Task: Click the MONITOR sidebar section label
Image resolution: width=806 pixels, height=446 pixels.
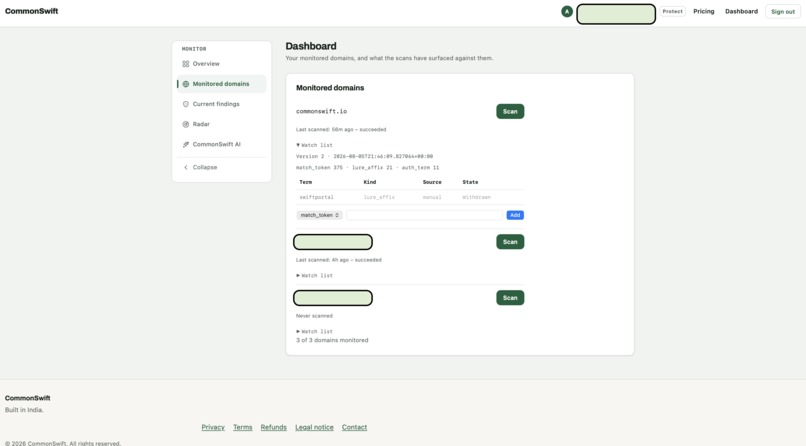Action: point(194,49)
